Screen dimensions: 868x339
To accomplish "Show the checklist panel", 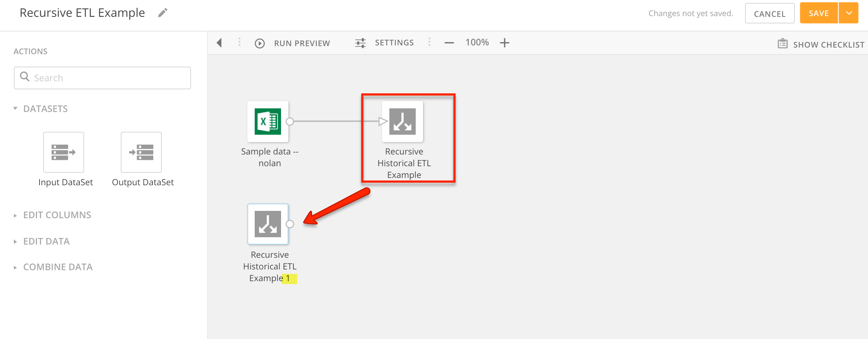I will click(x=820, y=43).
